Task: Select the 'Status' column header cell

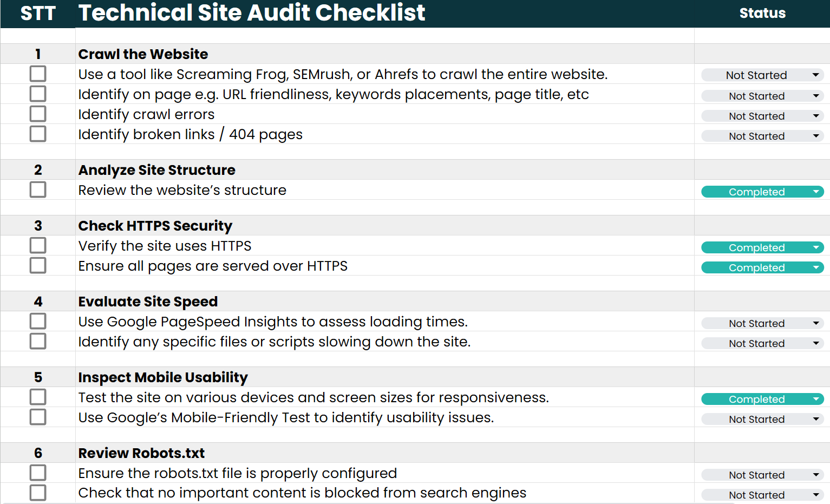Action: 762,13
